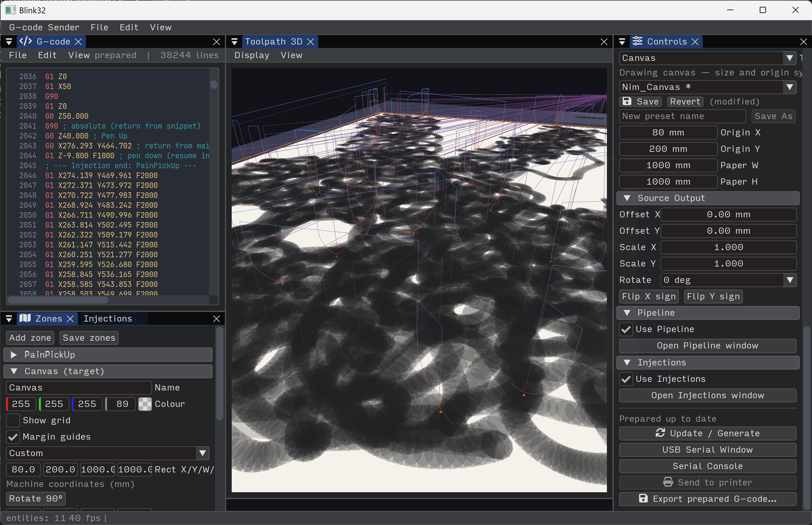Screen dimensions: 812x525
Task: Close the Zones panel with right-side X
Action: pos(216,318)
